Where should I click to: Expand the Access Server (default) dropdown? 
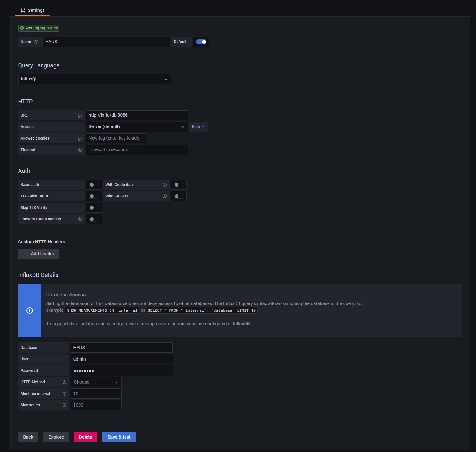click(137, 127)
